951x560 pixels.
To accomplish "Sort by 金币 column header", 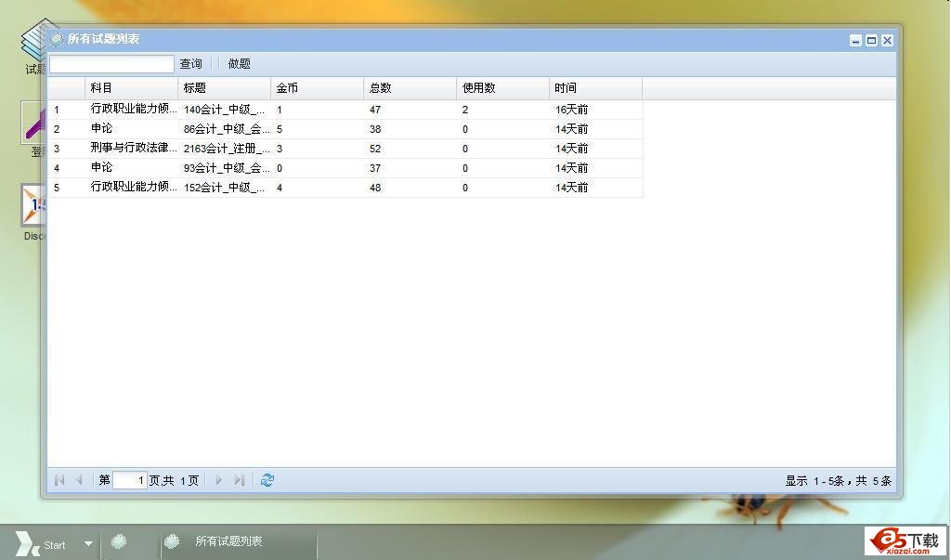I will click(x=318, y=88).
